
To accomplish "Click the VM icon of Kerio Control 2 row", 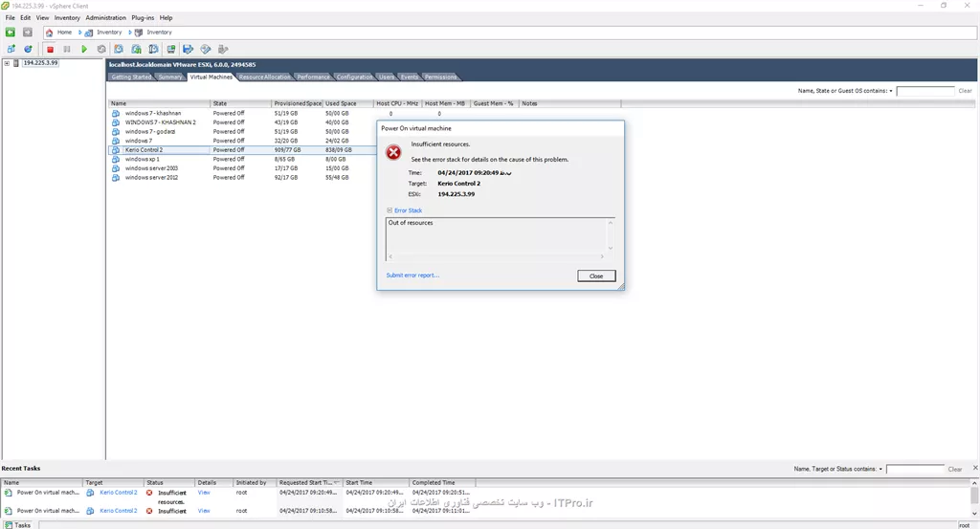I will pos(116,150).
